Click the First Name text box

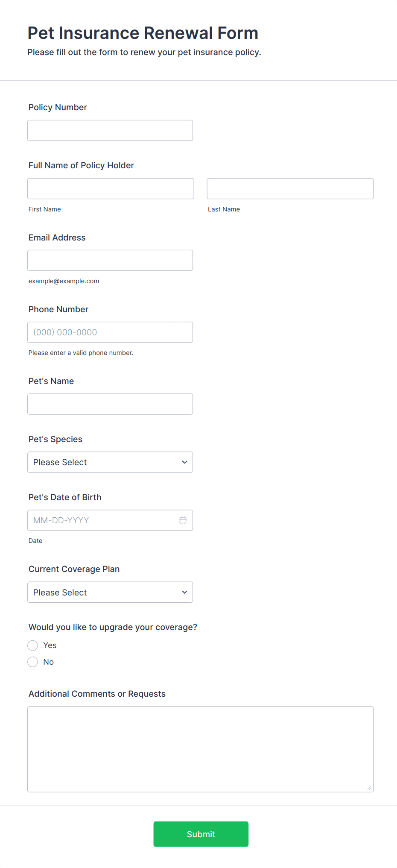tap(111, 188)
